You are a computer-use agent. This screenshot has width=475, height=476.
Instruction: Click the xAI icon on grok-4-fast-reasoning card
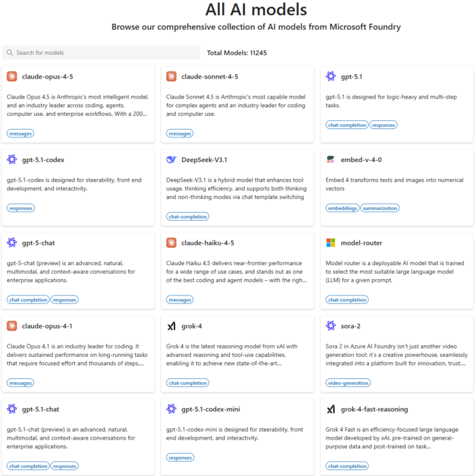click(331, 409)
